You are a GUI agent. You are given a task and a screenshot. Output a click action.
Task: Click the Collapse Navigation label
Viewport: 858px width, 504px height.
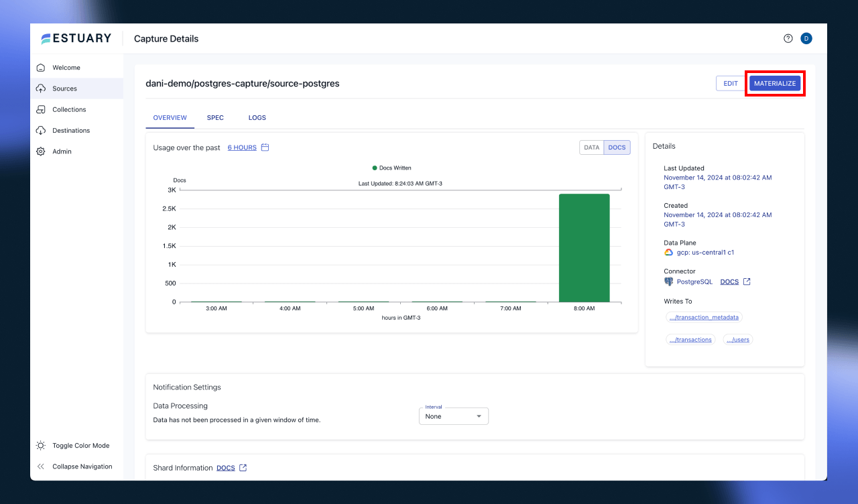coord(82,466)
